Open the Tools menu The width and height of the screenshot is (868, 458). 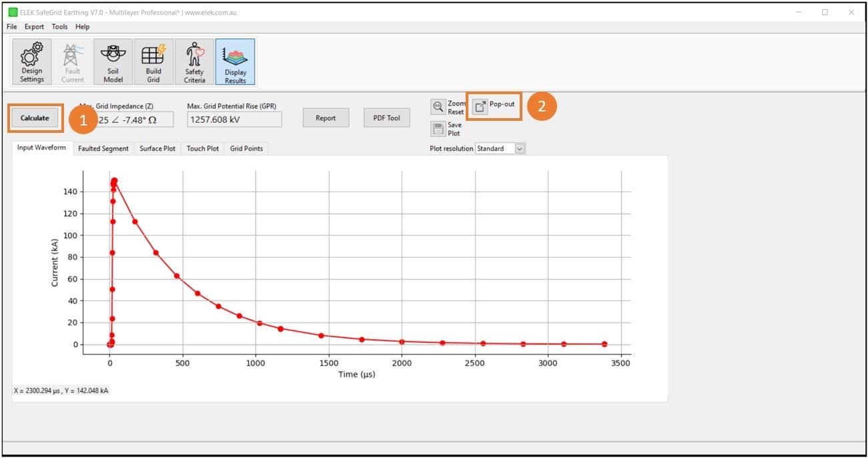(x=59, y=27)
